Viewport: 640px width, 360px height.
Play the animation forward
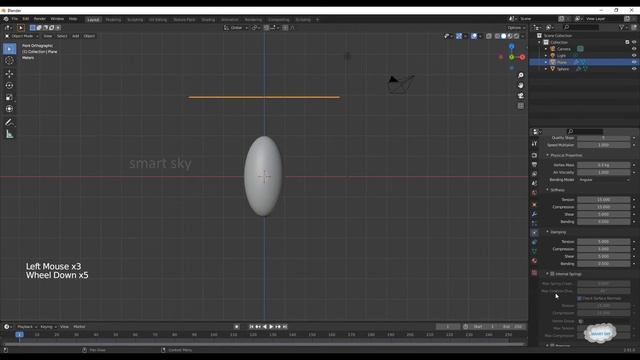[x=271, y=327]
